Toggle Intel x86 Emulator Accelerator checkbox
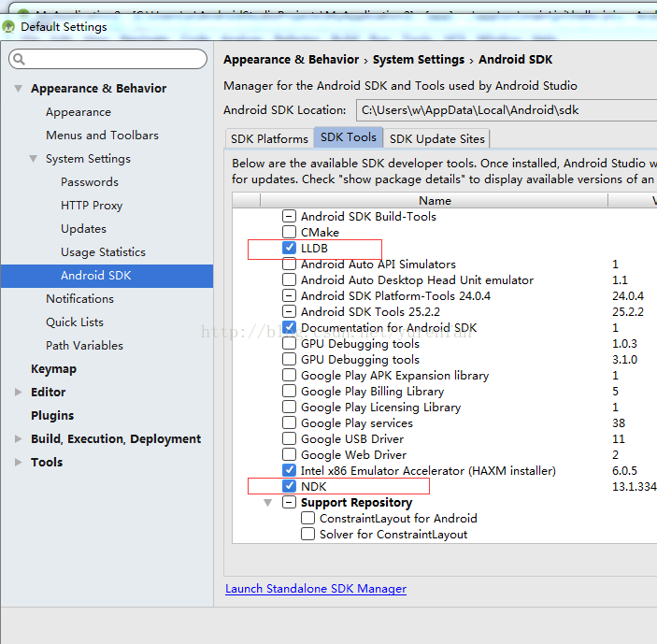The width and height of the screenshot is (657, 644). (289, 471)
